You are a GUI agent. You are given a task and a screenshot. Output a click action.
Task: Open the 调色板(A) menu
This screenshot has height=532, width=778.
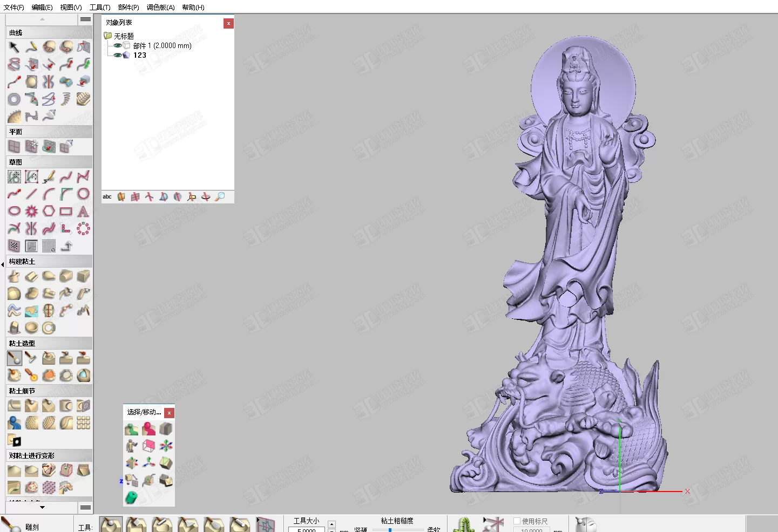160,7
